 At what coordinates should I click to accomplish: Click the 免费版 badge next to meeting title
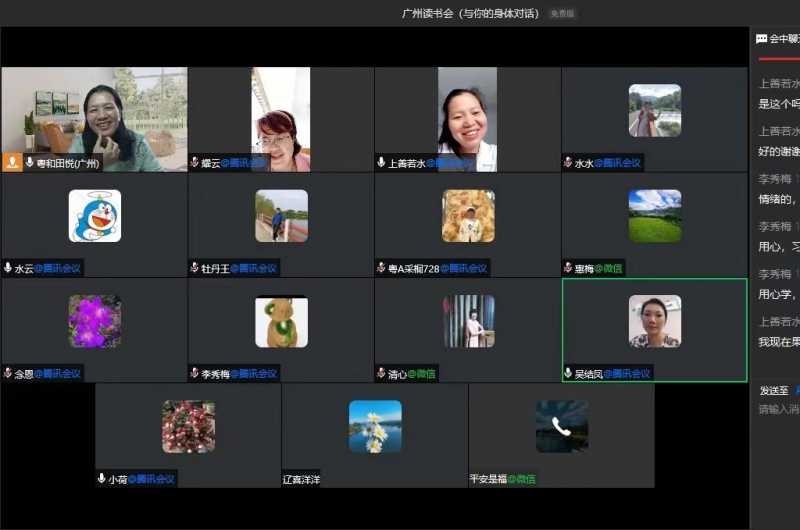tap(562, 14)
